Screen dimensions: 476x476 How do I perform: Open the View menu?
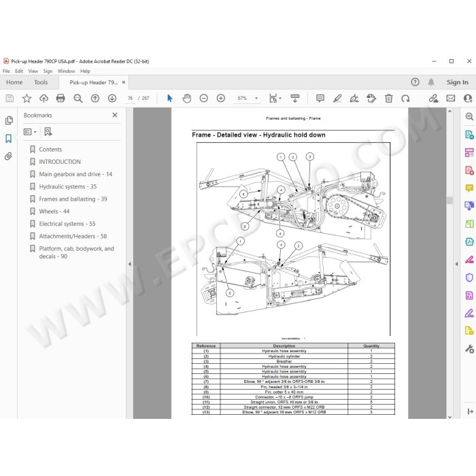33,71
